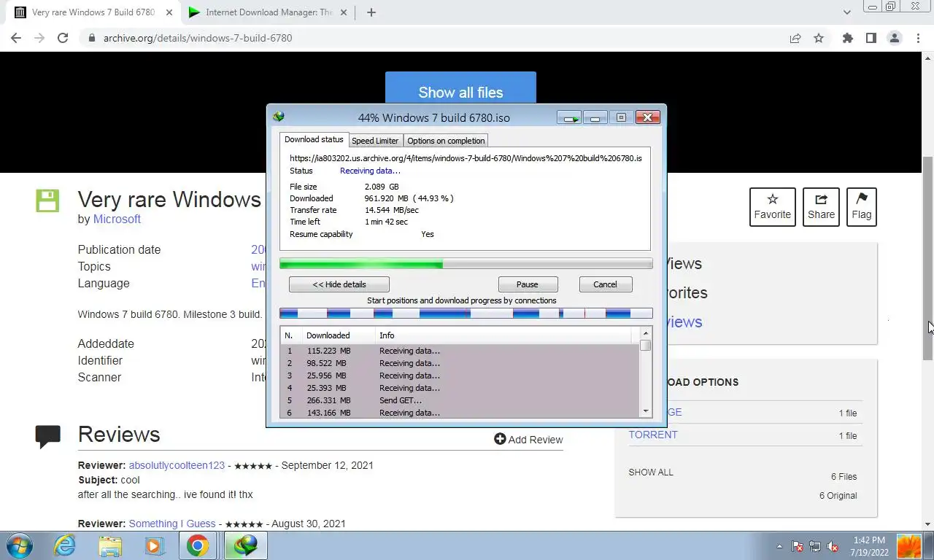Click the Share icon button on archive page

click(x=821, y=206)
